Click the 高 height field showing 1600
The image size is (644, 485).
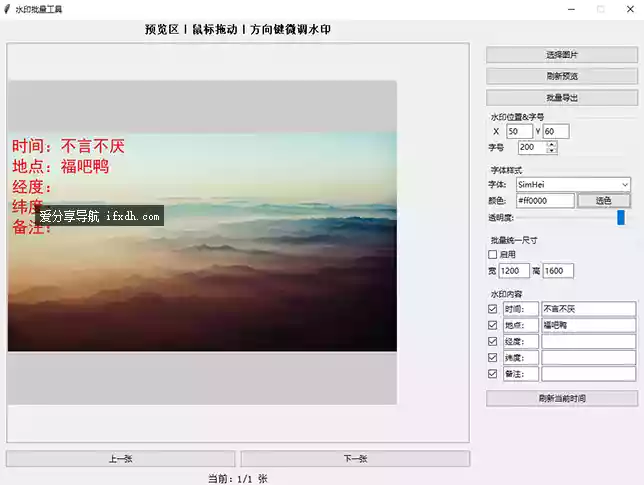(x=558, y=271)
